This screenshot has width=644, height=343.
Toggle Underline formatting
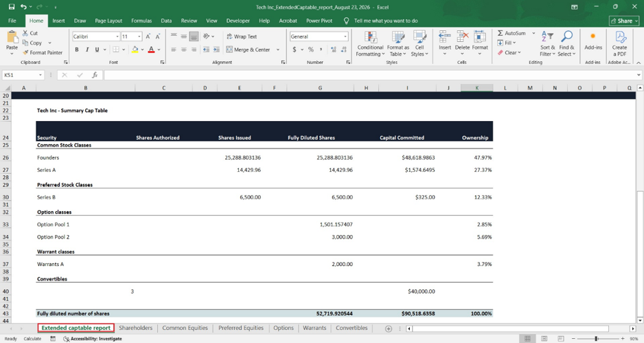97,49
